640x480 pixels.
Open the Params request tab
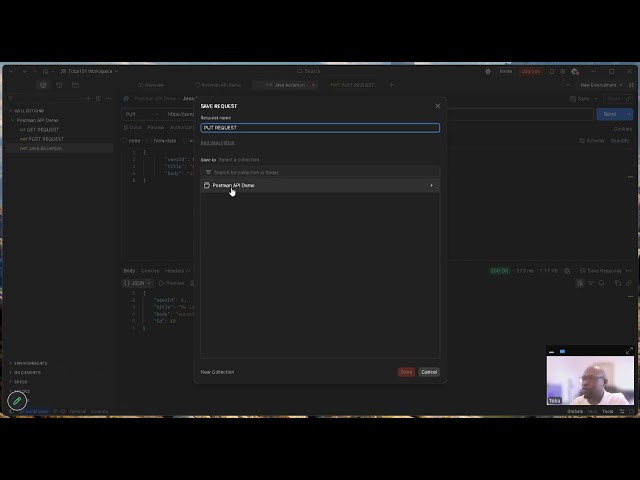pos(156,128)
